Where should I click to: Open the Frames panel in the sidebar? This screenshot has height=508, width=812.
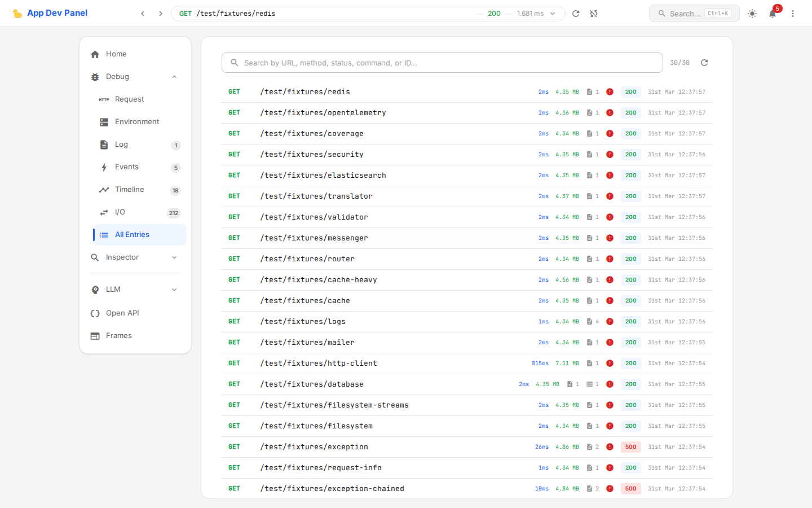click(x=118, y=335)
